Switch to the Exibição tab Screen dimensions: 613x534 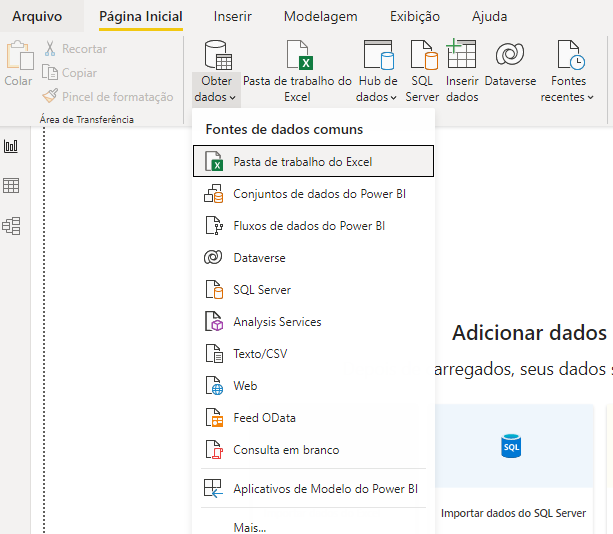pos(415,16)
